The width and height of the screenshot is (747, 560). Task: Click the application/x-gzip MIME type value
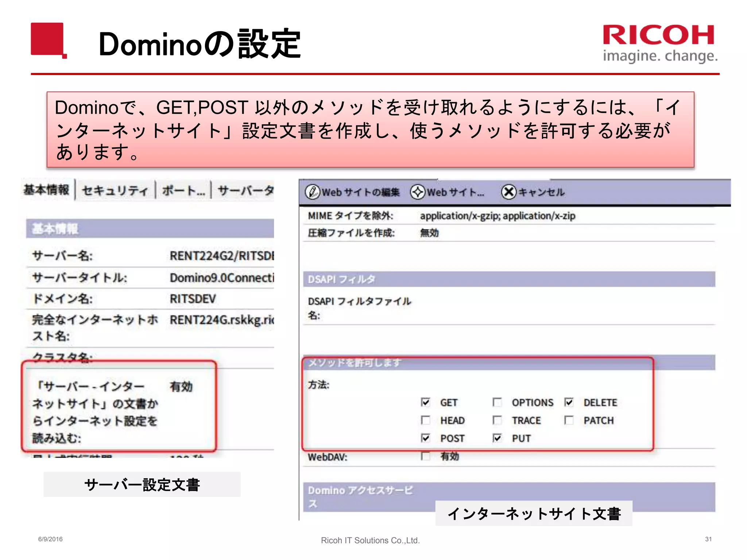pos(498,216)
